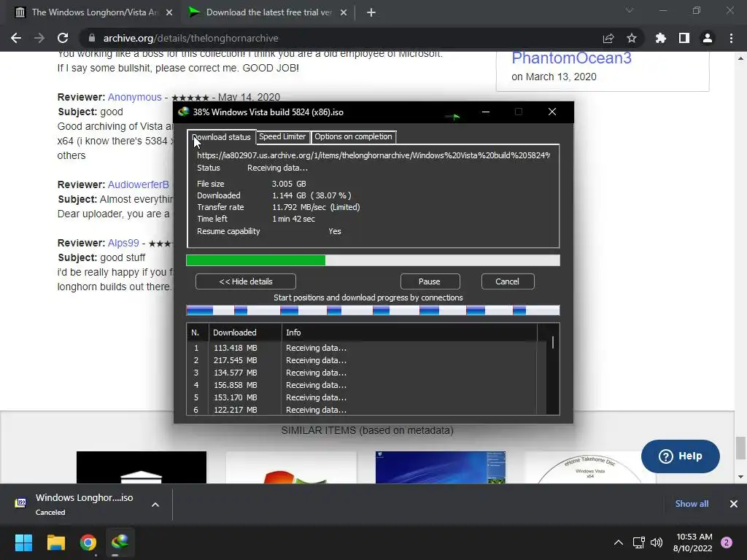Open the Chrome extensions puzzle icon

coord(661,38)
